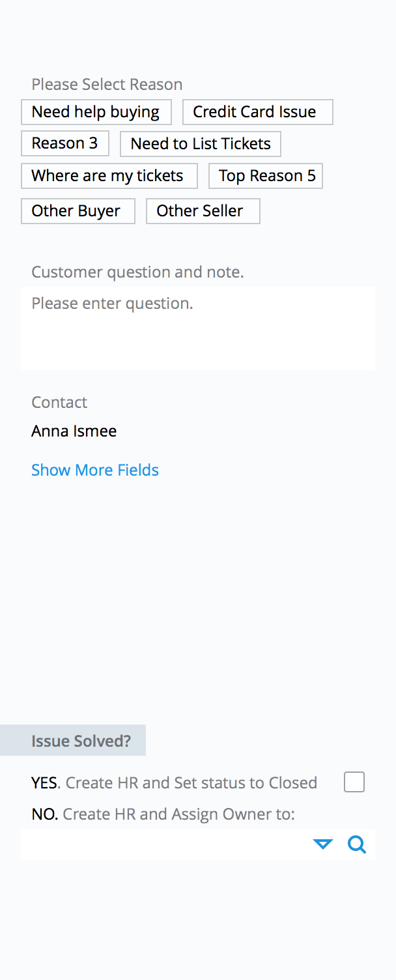Image resolution: width=396 pixels, height=980 pixels.
Task: Click the search magnifier icon for owner
Action: tap(357, 845)
